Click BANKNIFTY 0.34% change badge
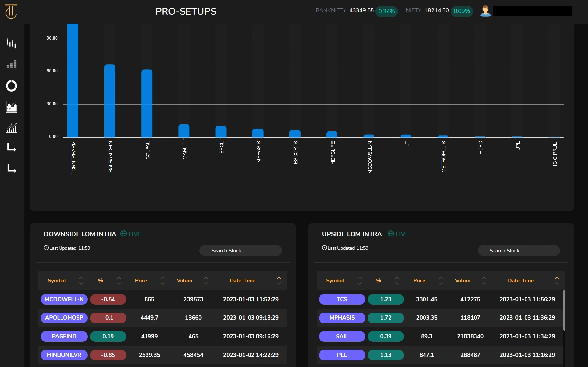 (x=387, y=11)
